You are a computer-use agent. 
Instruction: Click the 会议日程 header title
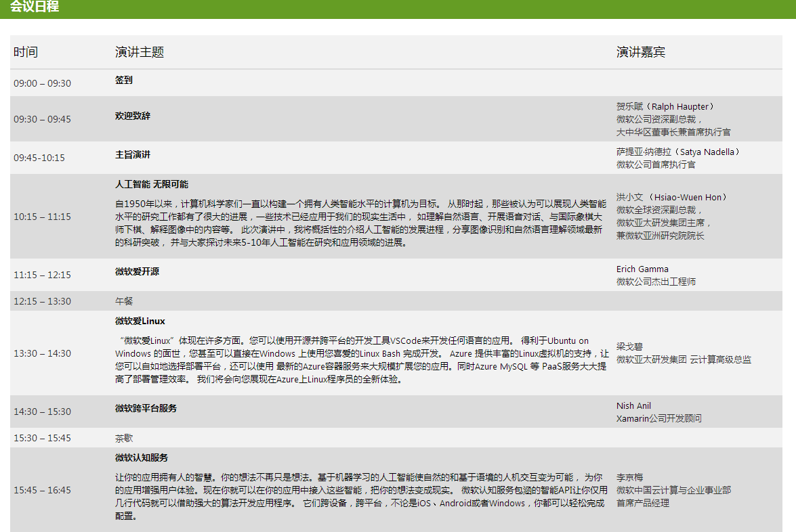coord(35,7)
